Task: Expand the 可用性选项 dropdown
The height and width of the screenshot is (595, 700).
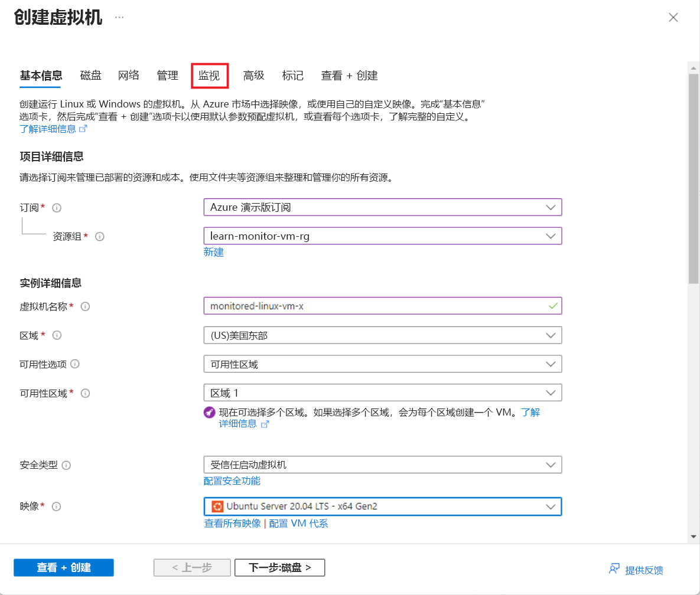Action: coord(383,364)
